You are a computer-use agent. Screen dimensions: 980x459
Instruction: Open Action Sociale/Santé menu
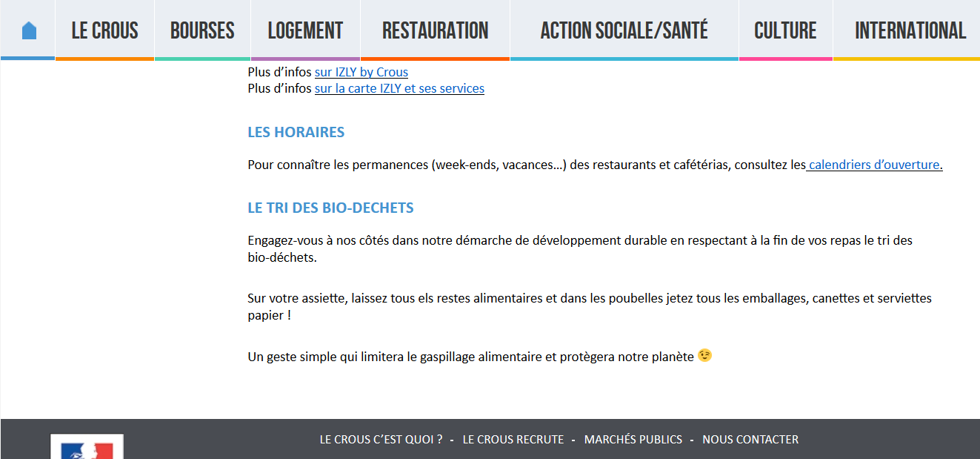[624, 30]
